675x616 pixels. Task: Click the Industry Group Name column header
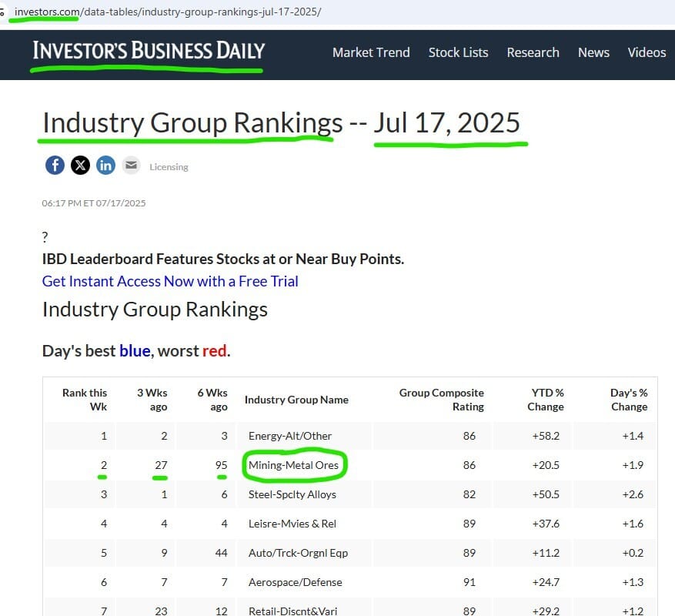[x=296, y=400]
